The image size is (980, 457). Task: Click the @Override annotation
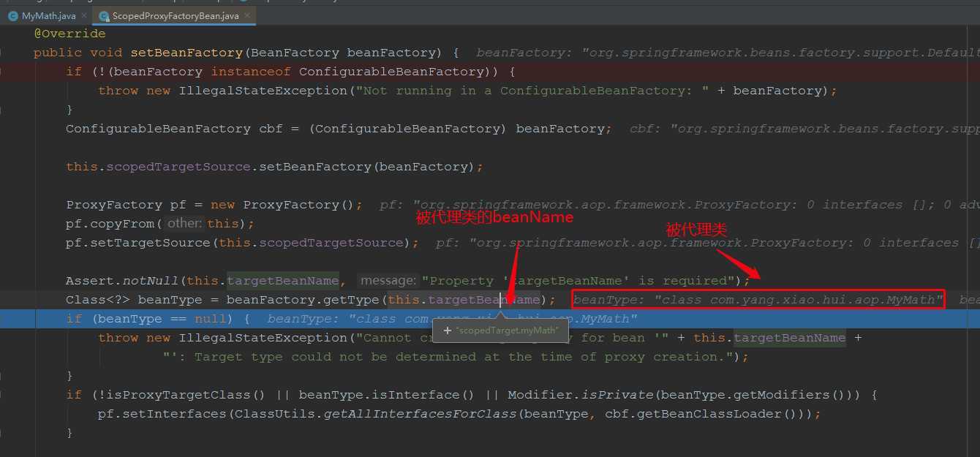click(x=69, y=34)
